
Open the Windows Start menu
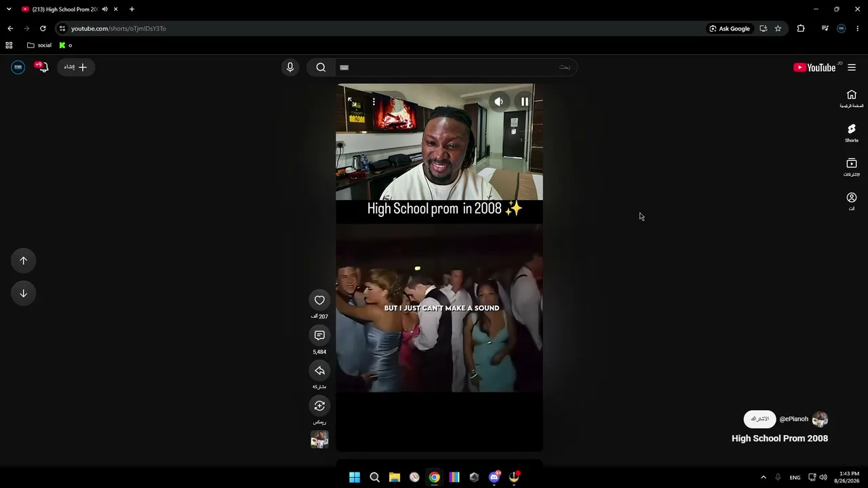coord(355,477)
